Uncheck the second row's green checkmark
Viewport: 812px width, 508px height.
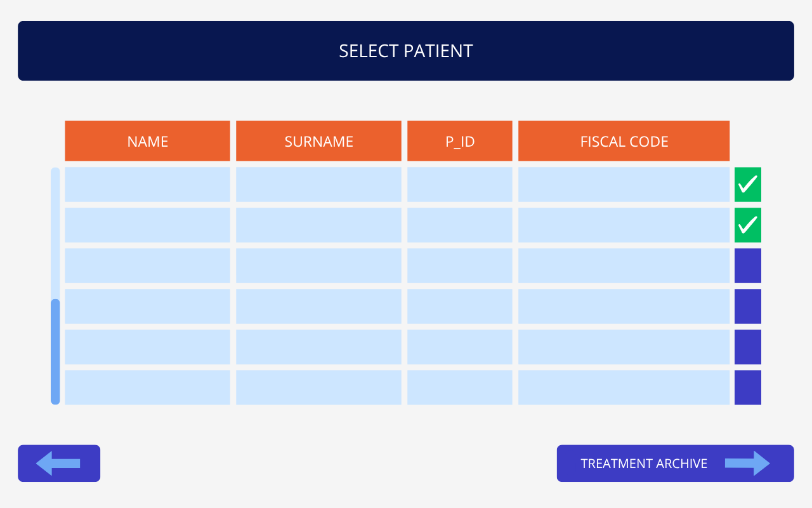click(x=748, y=225)
